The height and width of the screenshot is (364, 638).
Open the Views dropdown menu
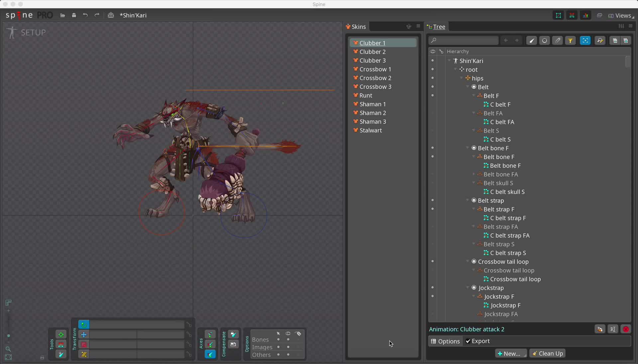coord(621,16)
